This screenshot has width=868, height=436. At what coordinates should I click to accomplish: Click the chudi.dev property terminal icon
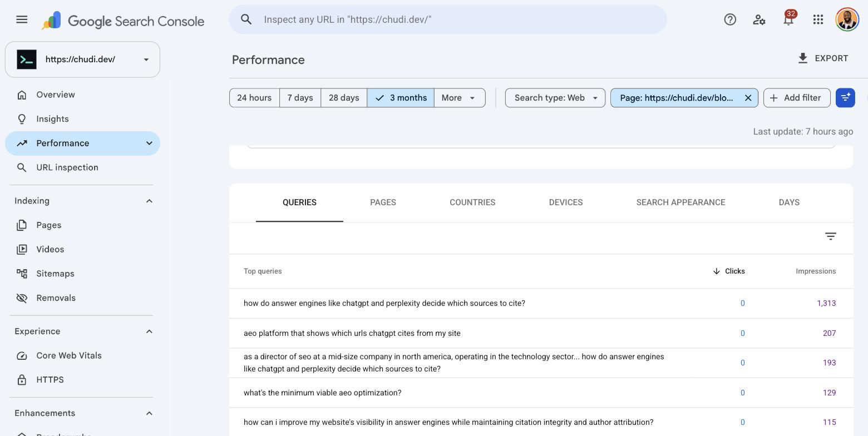[27, 60]
